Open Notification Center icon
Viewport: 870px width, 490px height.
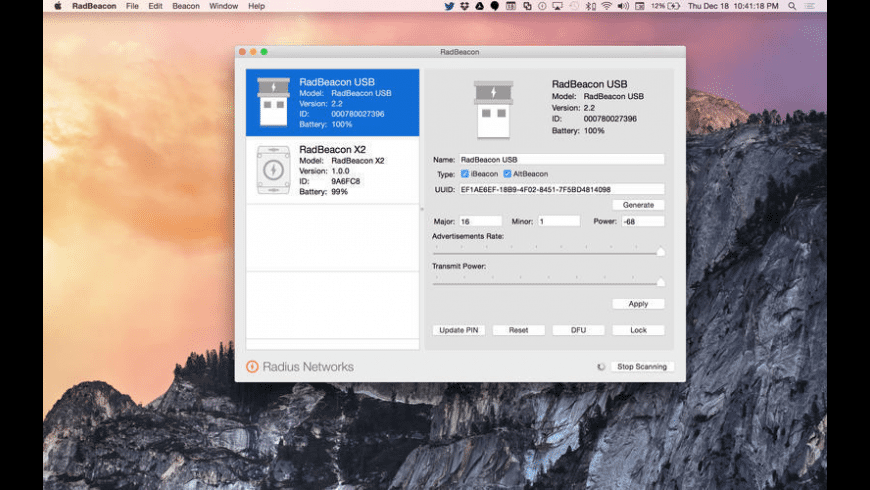click(x=810, y=6)
